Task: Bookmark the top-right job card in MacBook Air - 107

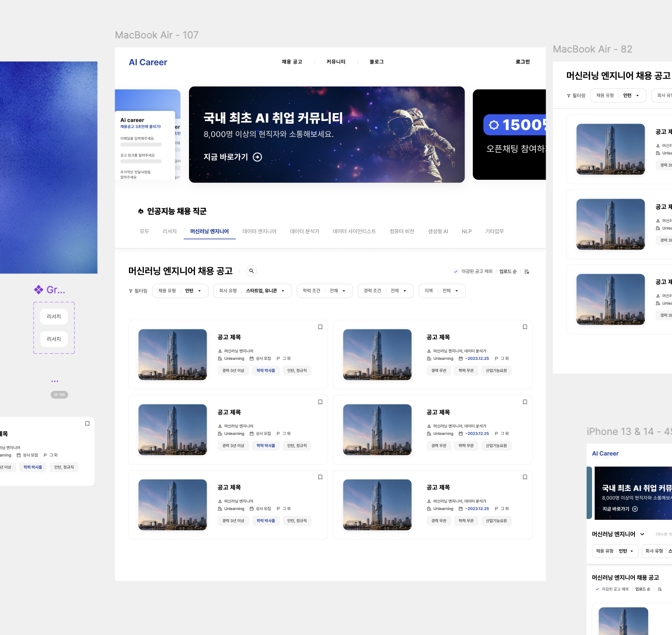Action: coord(525,327)
